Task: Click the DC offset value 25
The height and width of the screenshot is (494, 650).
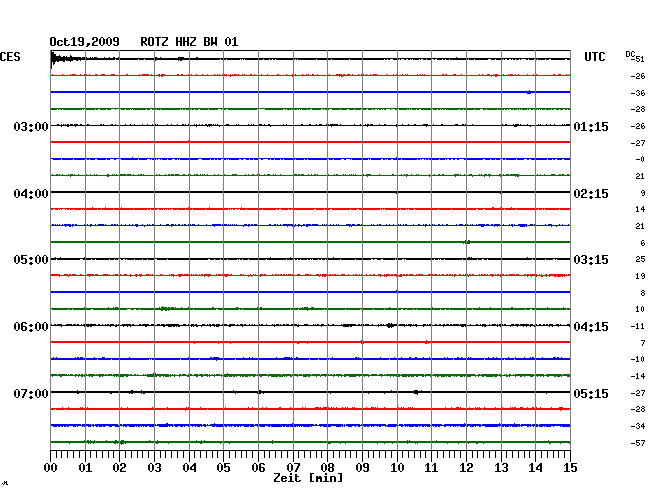Action: point(640,259)
